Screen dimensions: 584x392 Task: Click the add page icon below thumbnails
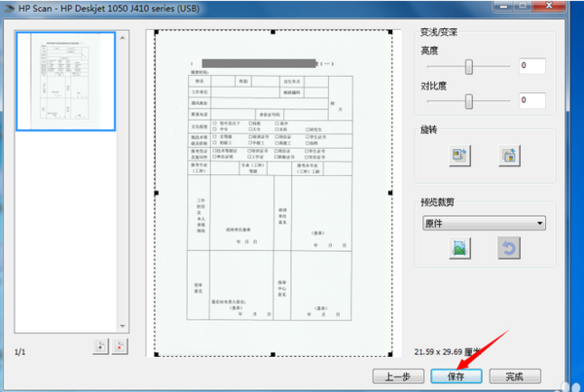tap(100, 346)
